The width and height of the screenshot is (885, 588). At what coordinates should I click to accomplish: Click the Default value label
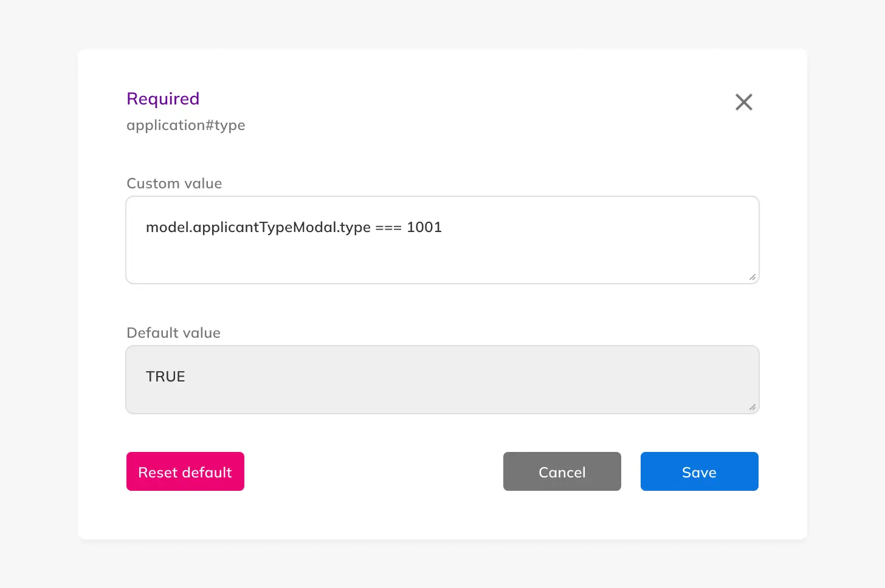[x=174, y=333]
